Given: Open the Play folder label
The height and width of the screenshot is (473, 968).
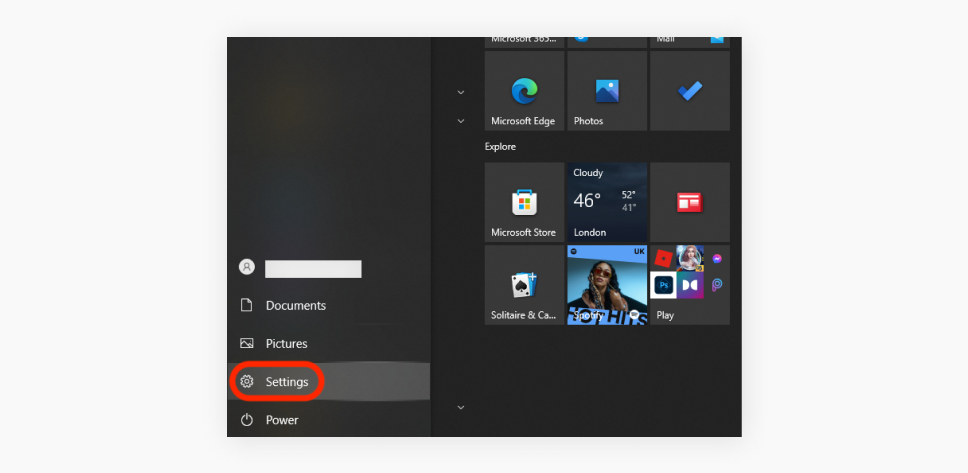Looking at the screenshot, I should [665, 315].
